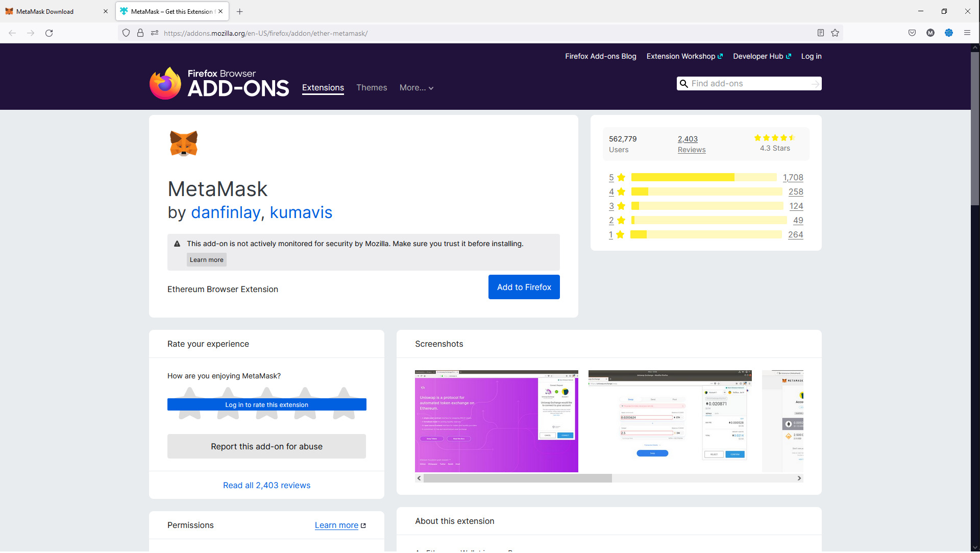Open the Save to Pocket icon
The width and height of the screenshot is (980, 553).
[912, 33]
